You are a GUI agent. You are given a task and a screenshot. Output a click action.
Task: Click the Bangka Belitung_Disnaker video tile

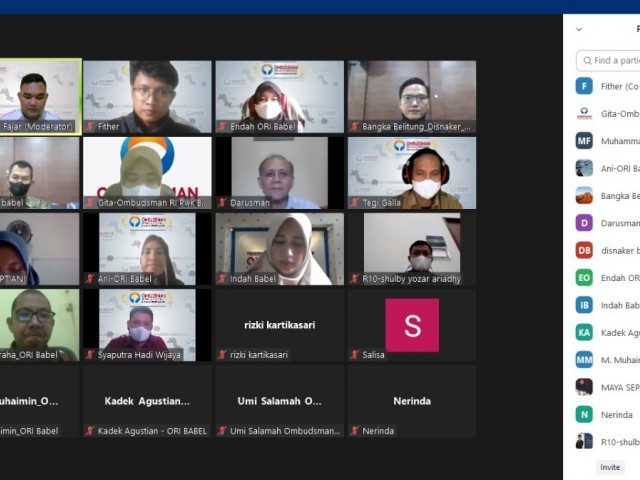click(x=412, y=95)
